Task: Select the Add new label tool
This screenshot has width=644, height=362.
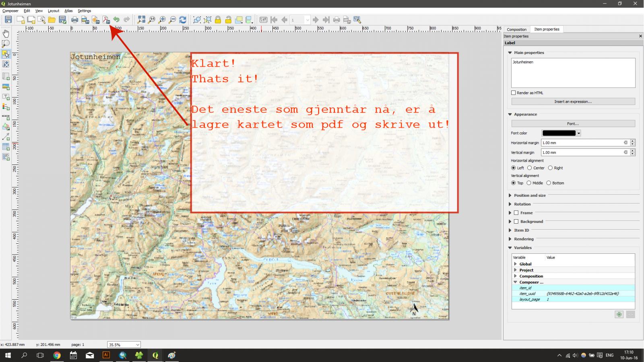Action: click(6, 97)
